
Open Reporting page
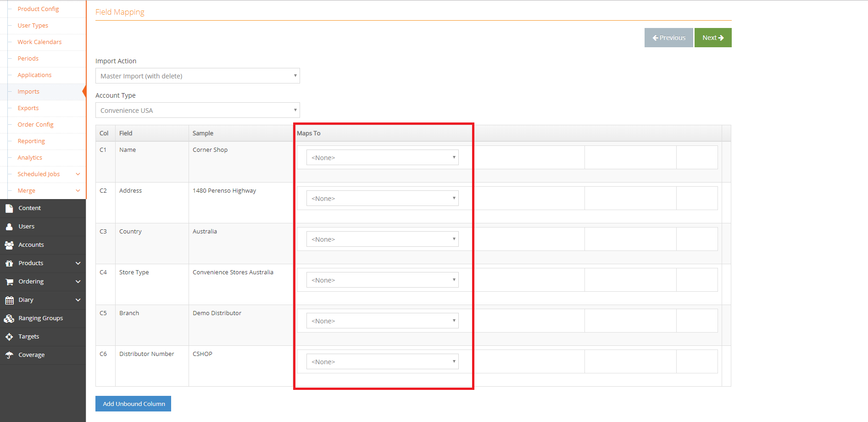coord(31,141)
